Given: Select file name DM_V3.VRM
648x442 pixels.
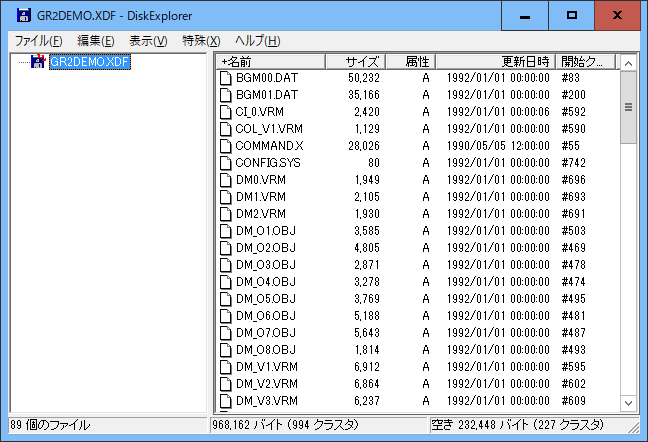Looking at the screenshot, I should point(267,401).
